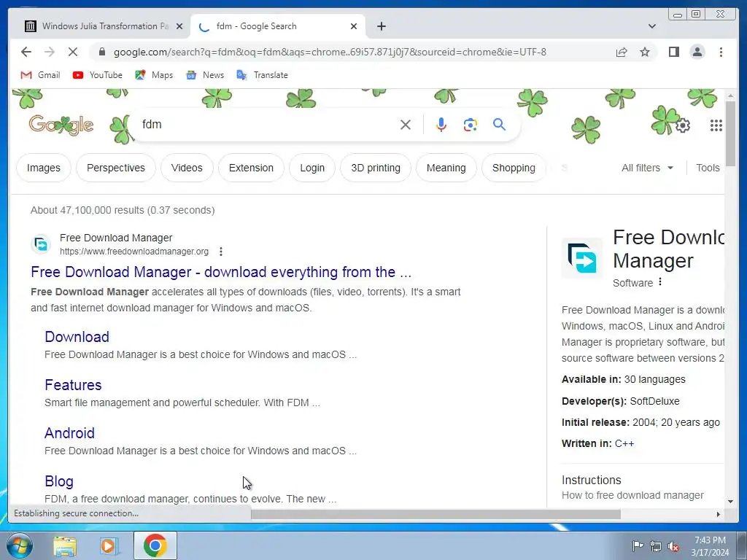
Task: Click Chrome icon in taskbar
Action: [x=155, y=545]
